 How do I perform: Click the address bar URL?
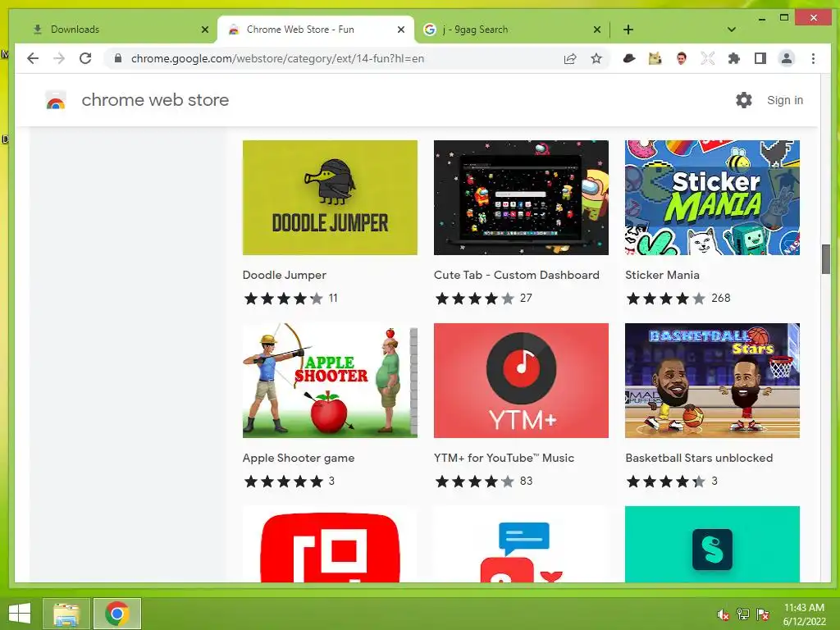tap(277, 58)
